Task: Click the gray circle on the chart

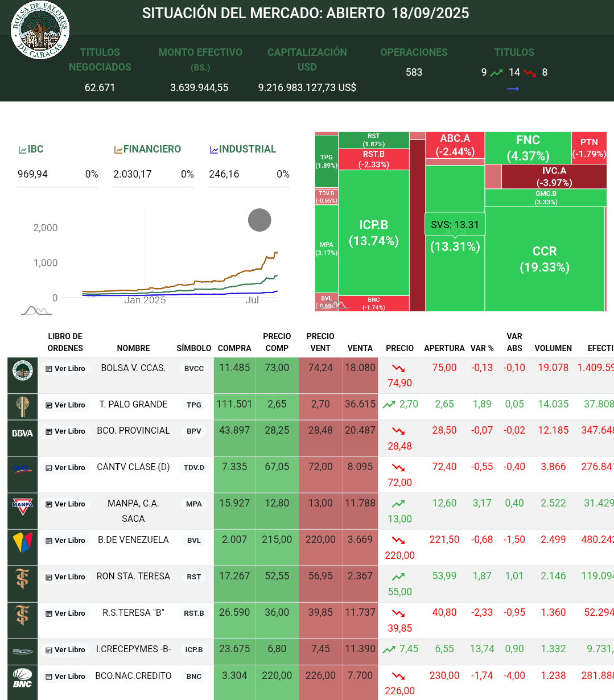Action: pyautogui.click(x=259, y=220)
